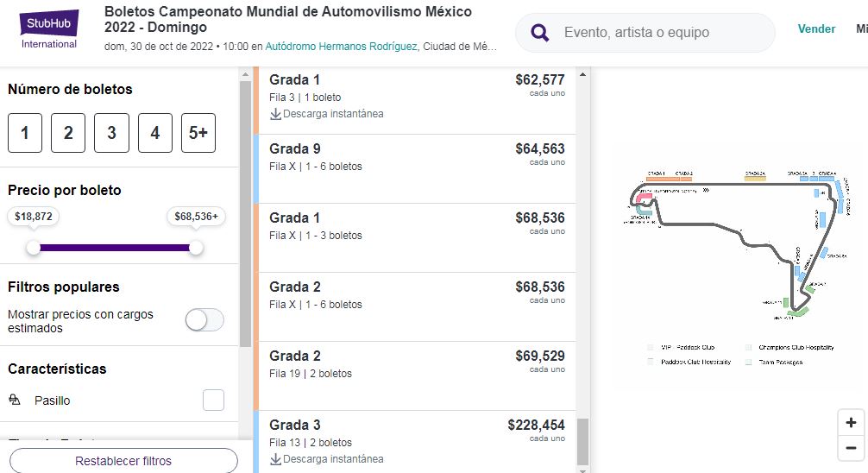
Task: Toggle show prices with estimated fees
Action: 204,320
